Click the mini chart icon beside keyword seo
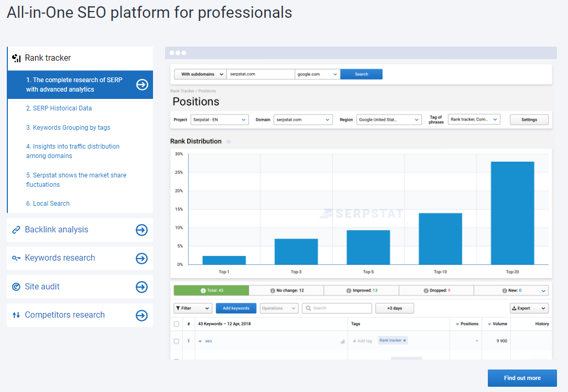 point(341,341)
